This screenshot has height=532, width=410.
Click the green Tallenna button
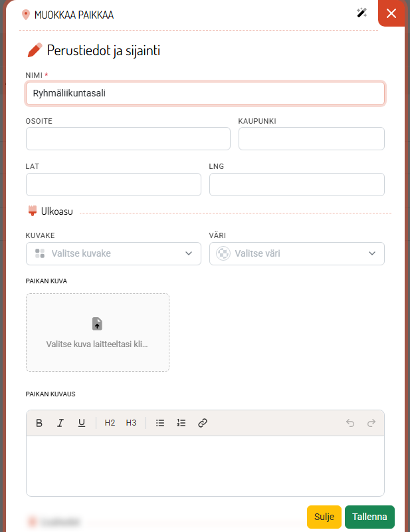pyautogui.click(x=369, y=517)
